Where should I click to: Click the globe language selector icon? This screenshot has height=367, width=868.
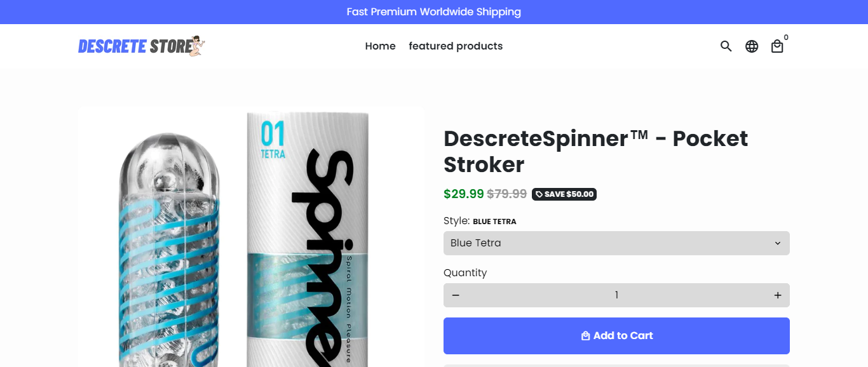752,46
